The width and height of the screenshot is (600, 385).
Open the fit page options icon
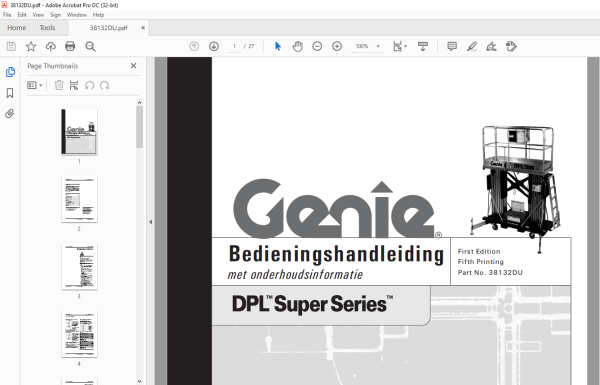pyautogui.click(x=400, y=46)
